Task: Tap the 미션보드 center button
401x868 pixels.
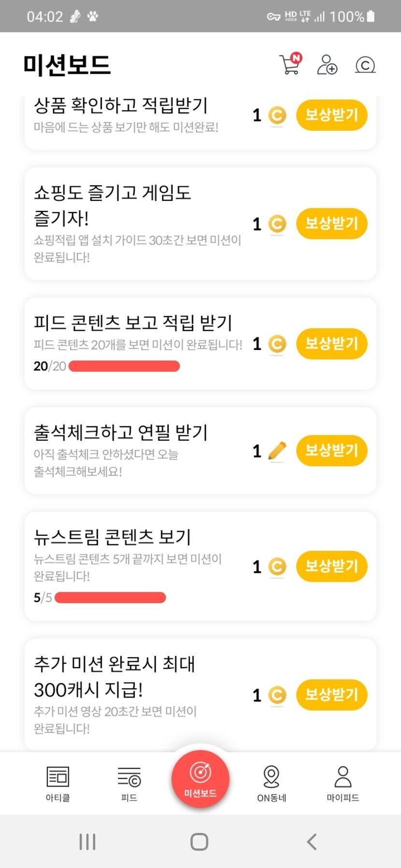Action: [x=200, y=778]
